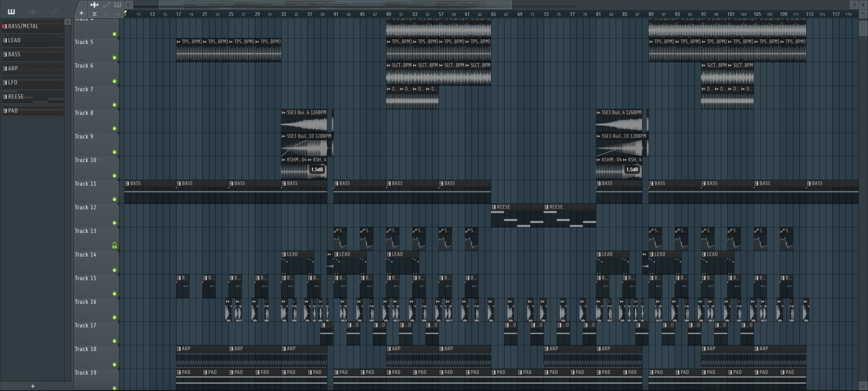Click the plus button below the picker list
Screen dimensions: 868x391
(x=33, y=386)
